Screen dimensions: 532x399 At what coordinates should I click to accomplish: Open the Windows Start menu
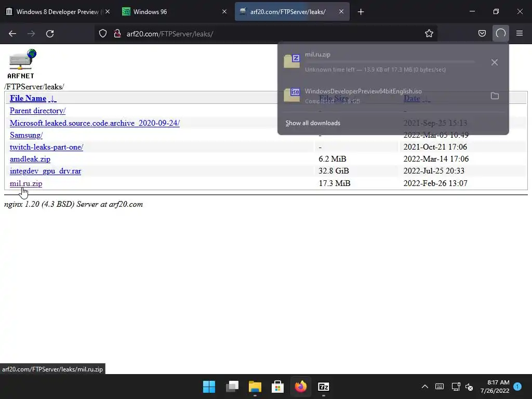pos(209,387)
